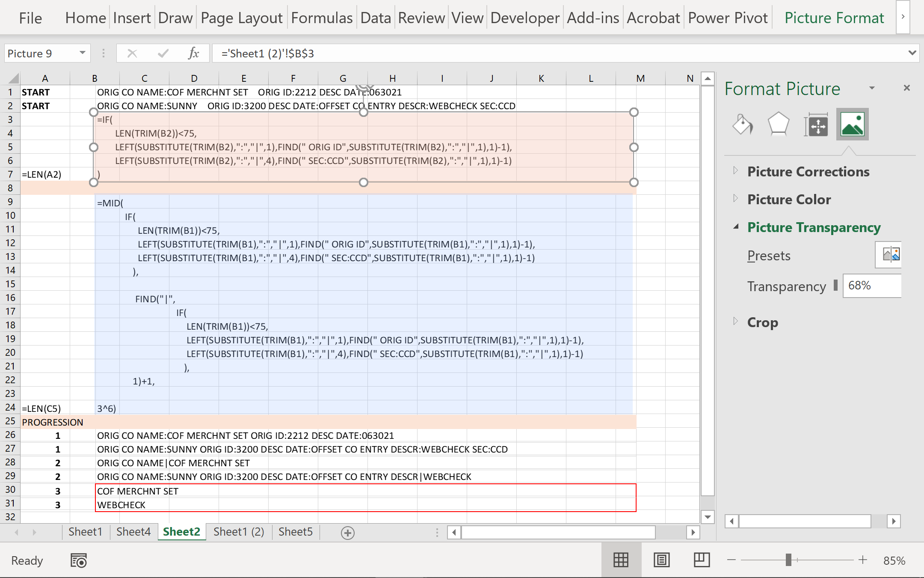Open the Fill & Line pane icon
924x578 pixels.
[x=743, y=125]
